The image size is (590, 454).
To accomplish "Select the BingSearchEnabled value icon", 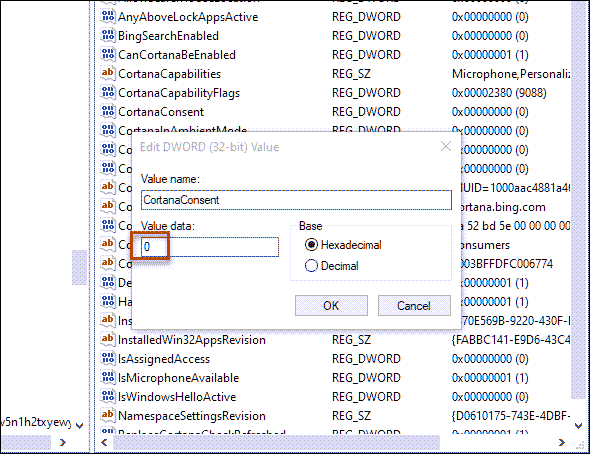I will point(108,35).
